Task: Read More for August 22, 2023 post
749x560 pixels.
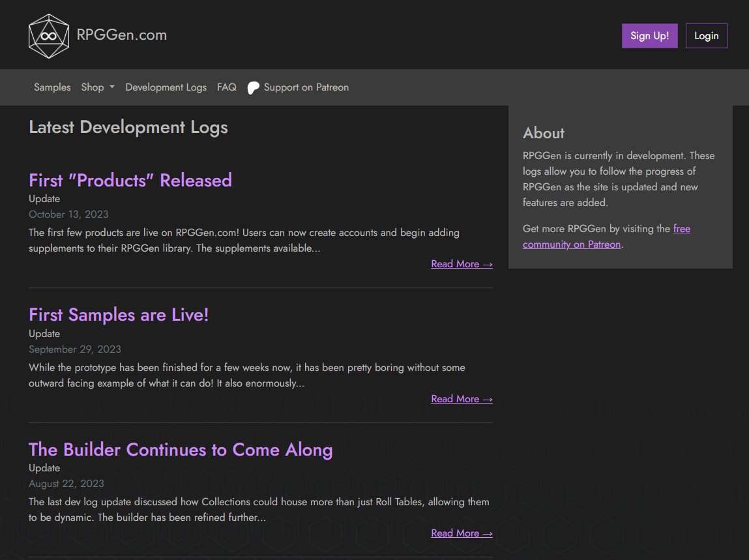Action: pos(462,533)
